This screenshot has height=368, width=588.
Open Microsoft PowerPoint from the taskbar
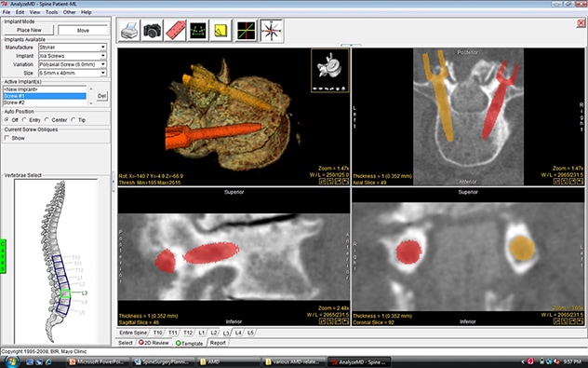98,362
